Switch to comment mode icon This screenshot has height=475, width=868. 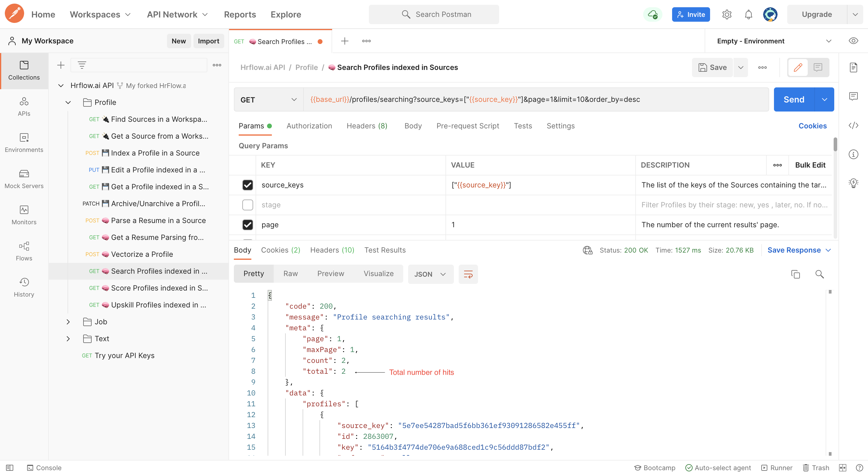(x=818, y=68)
